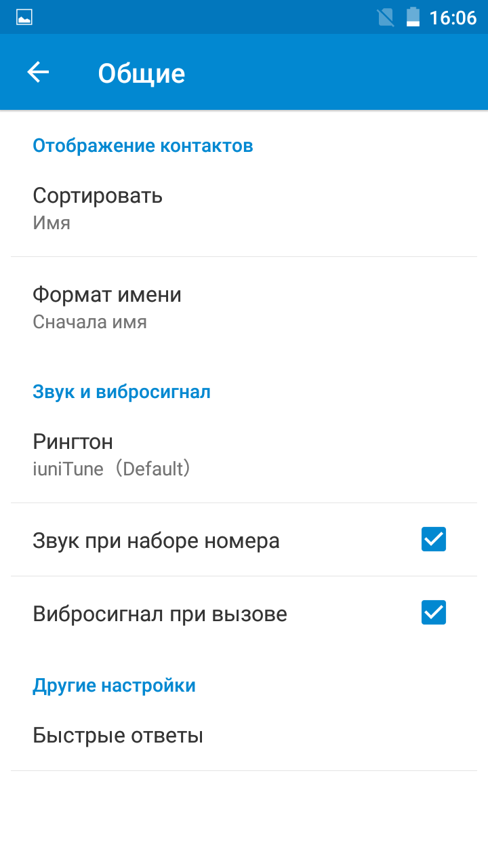Tap the Общие screen title
Image resolution: width=488 pixels, height=868 pixels.
coord(142,73)
